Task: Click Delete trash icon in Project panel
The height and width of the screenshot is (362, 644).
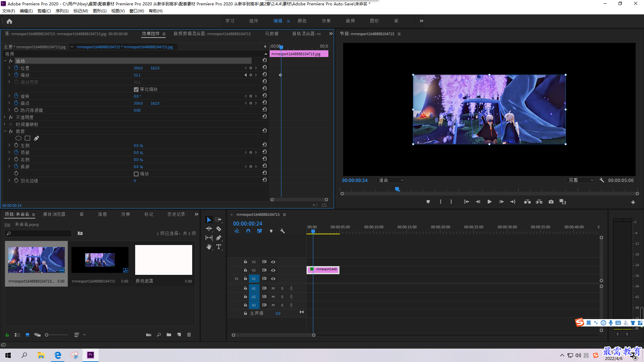Action: click(x=189, y=335)
